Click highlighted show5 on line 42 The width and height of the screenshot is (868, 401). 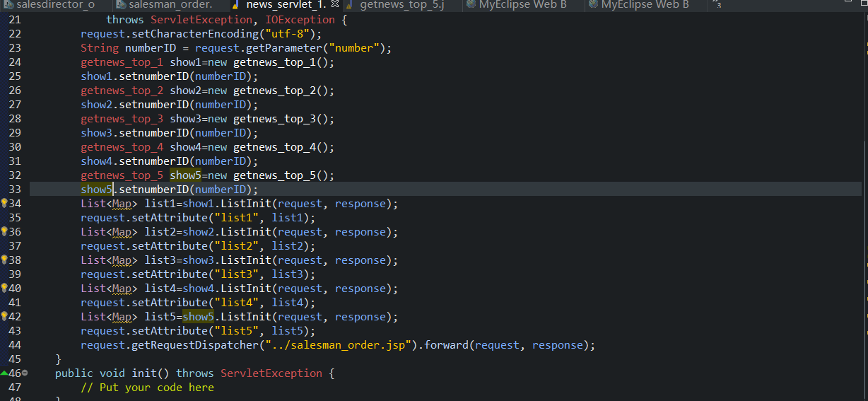click(x=198, y=316)
